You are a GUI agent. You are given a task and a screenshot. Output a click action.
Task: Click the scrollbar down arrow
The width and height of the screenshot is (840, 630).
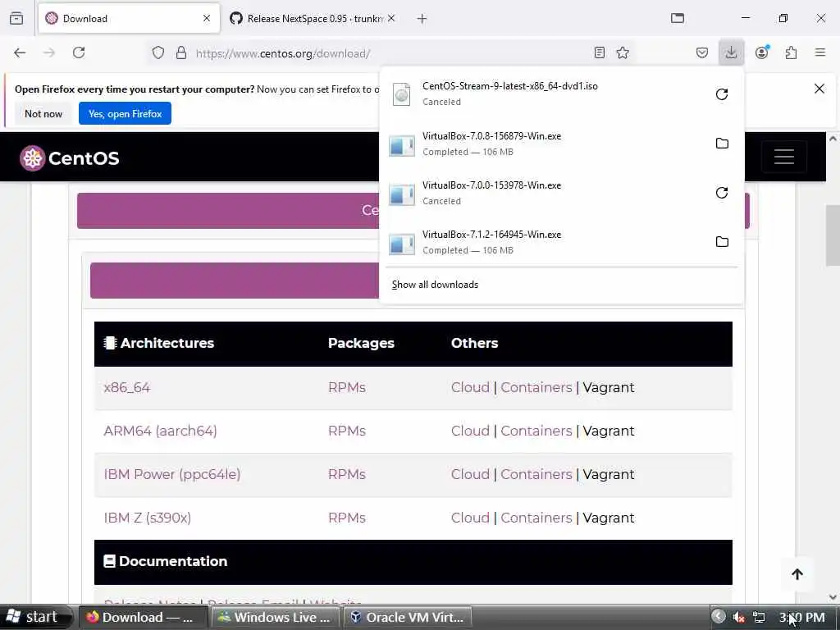pos(833,597)
